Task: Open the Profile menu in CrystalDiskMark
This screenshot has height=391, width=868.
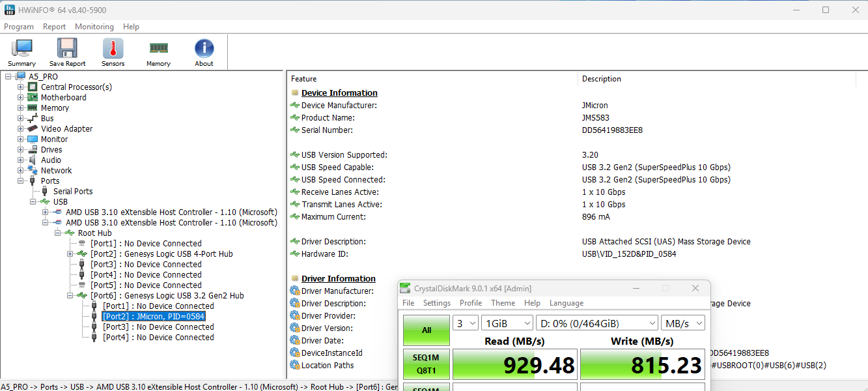Action: tap(470, 303)
